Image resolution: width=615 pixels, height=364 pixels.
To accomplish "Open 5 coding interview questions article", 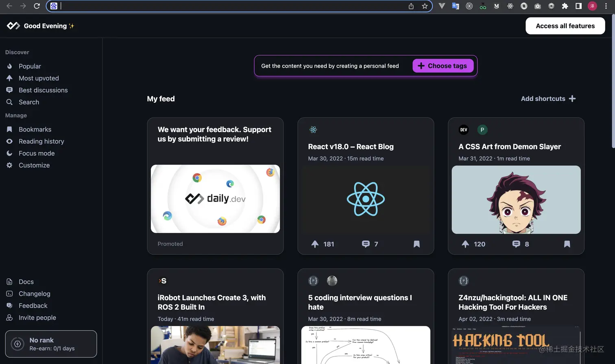I will pos(360,302).
